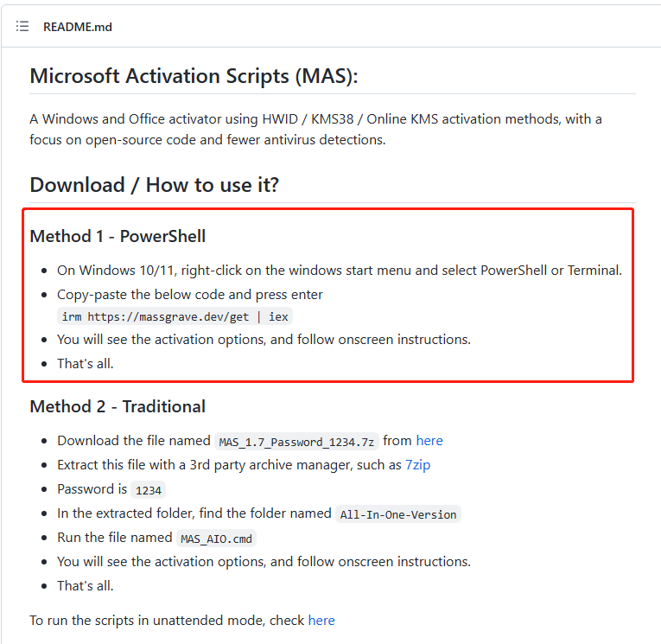Click the 'Download / How to use it?' heading
This screenshot has height=644, width=661.
[155, 185]
